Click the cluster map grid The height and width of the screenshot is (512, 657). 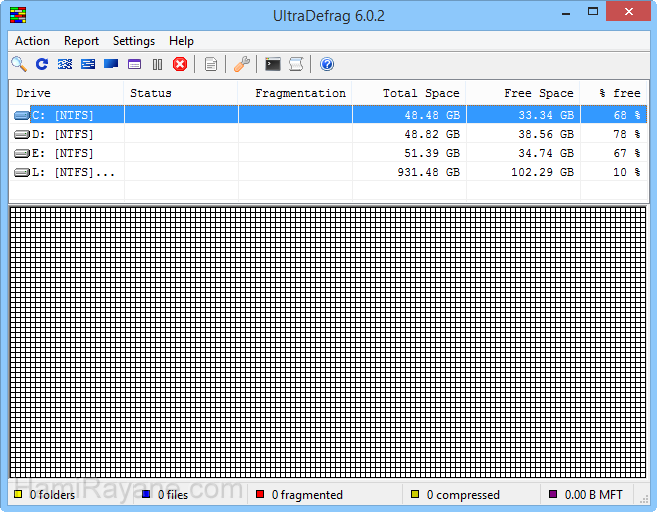point(328,342)
